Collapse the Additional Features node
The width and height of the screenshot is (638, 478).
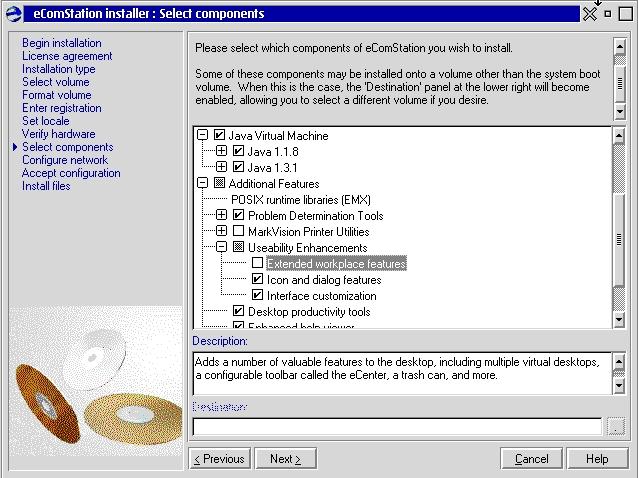pyautogui.click(x=202, y=183)
